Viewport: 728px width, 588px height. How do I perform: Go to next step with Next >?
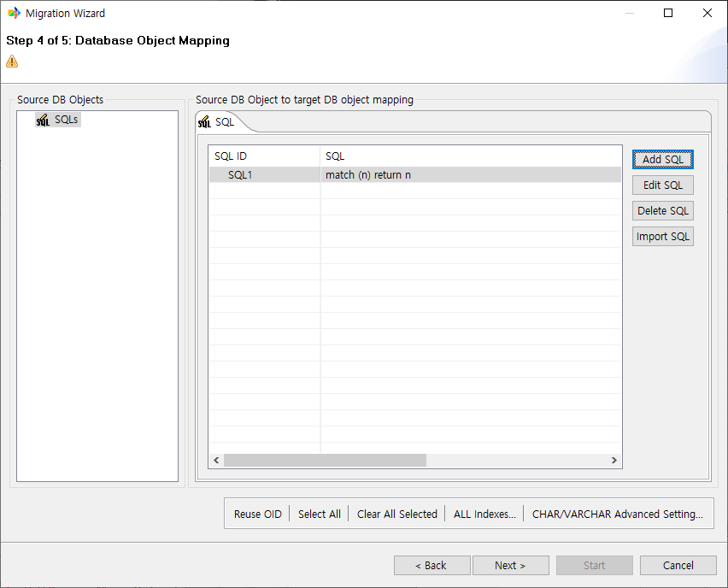point(509,566)
